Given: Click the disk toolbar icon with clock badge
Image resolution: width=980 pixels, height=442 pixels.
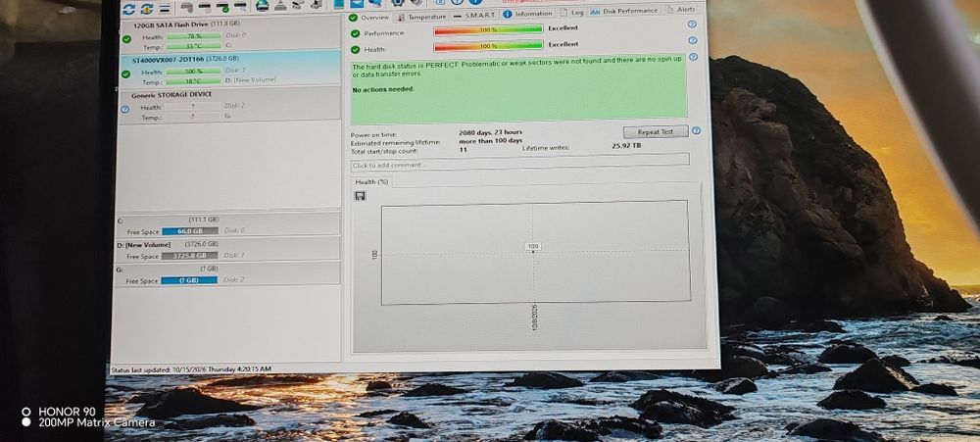Looking at the screenshot, I should click(x=205, y=8).
